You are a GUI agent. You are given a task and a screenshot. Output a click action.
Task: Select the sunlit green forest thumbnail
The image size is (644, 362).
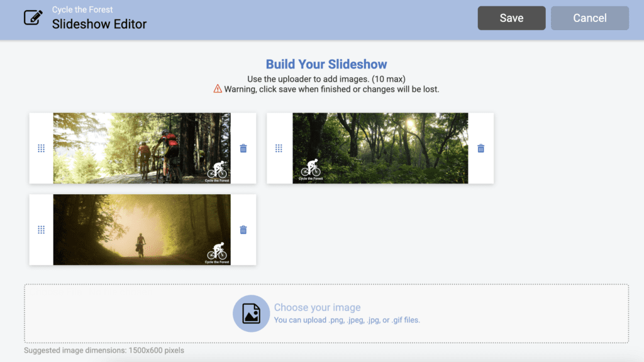380,148
